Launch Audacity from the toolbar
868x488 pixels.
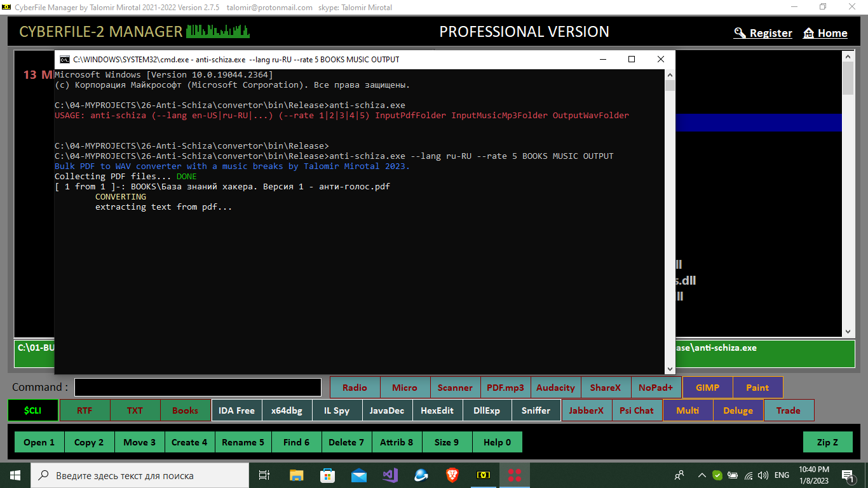(555, 388)
